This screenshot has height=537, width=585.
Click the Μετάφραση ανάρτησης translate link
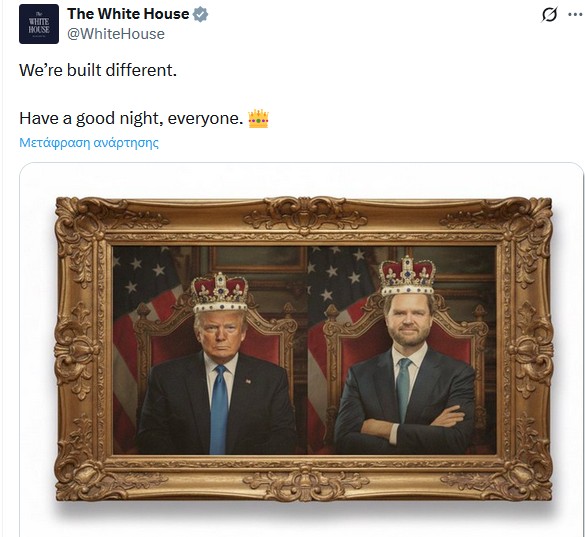click(x=89, y=143)
